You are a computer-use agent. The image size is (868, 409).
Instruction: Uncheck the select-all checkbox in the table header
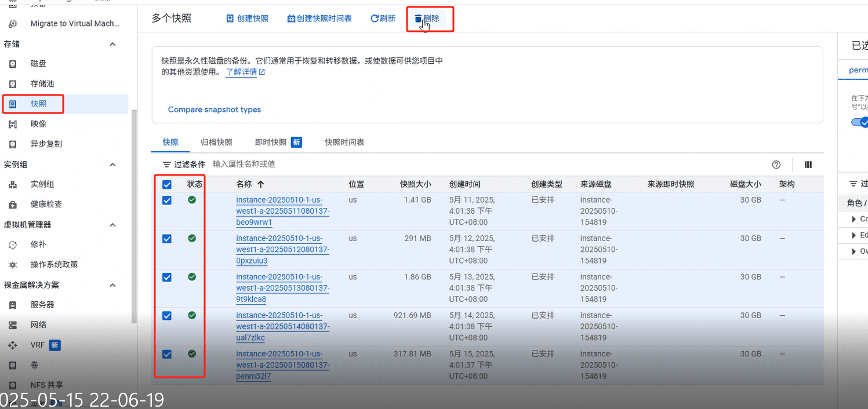tap(167, 185)
